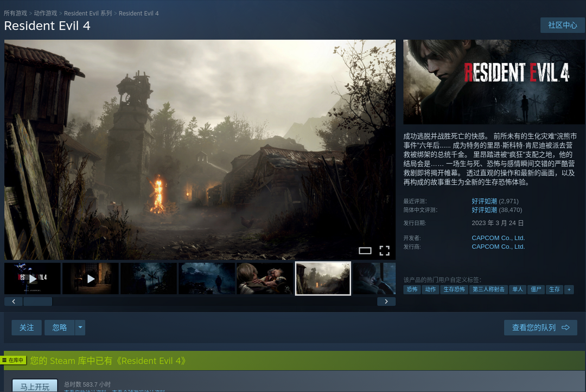Select the highlighted village bonfire thumbnail
This screenshot has width=586, height=392.
point(323,279)
